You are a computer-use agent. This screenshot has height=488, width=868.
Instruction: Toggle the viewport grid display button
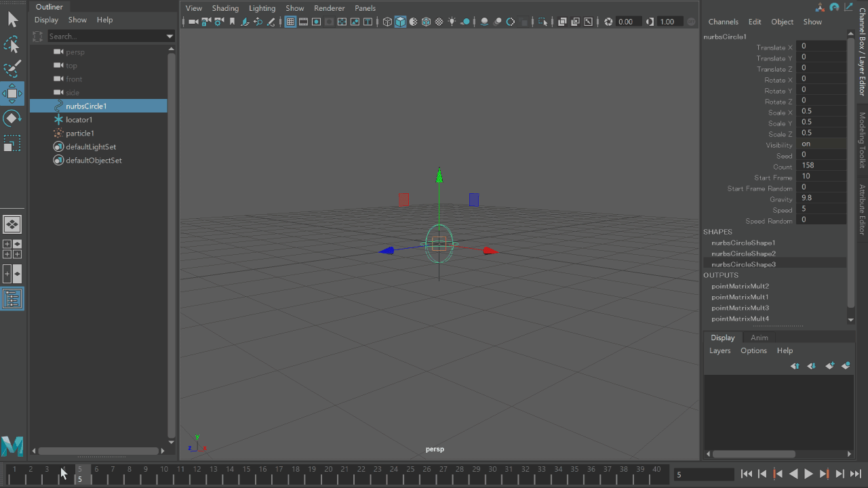coord(290,22)
